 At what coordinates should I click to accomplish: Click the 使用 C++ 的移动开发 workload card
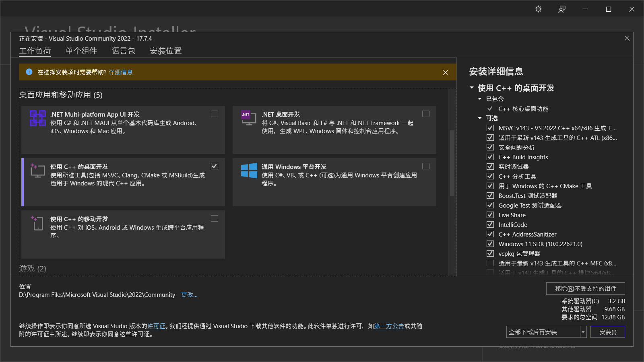tap(123, 234)
